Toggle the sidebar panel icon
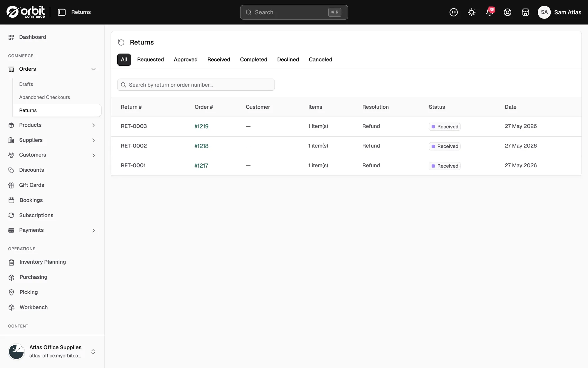The width and height of the screenshot is (588, 368). 61,12
